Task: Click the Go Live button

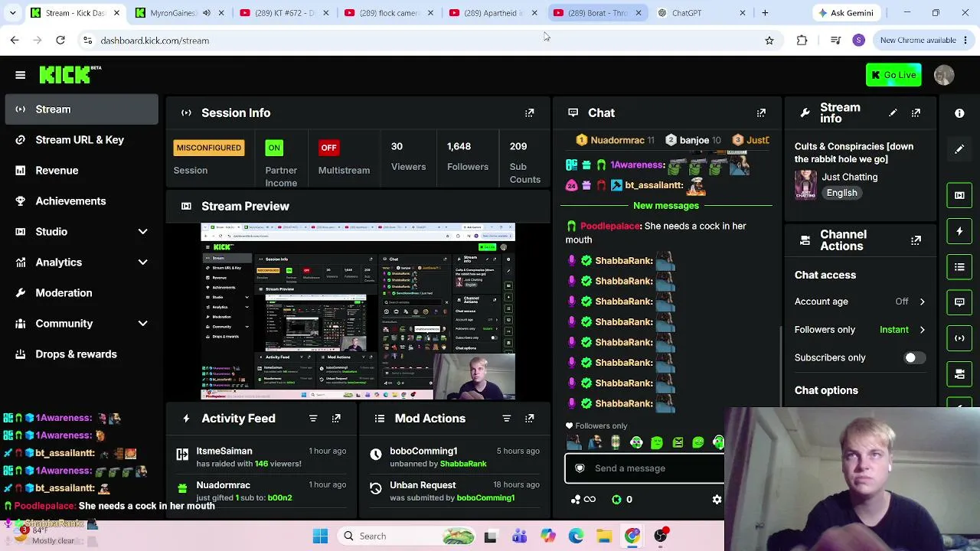Action: 893,75
